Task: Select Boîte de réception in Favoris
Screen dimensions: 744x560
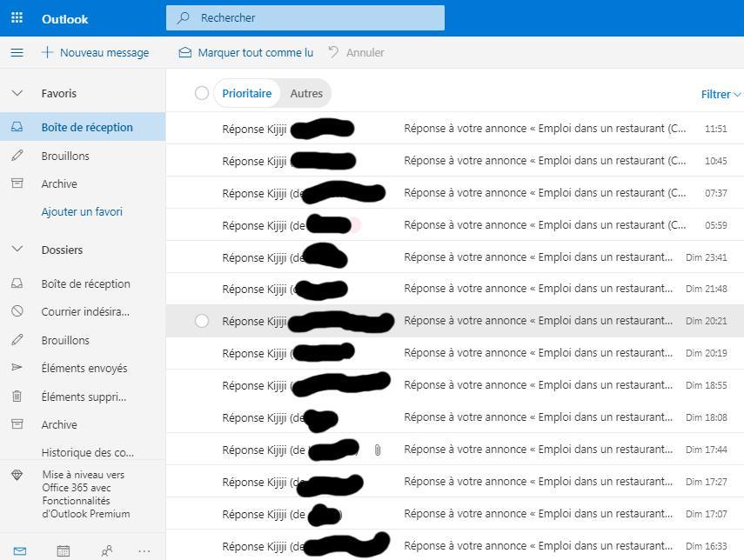Action: (83, 127)
